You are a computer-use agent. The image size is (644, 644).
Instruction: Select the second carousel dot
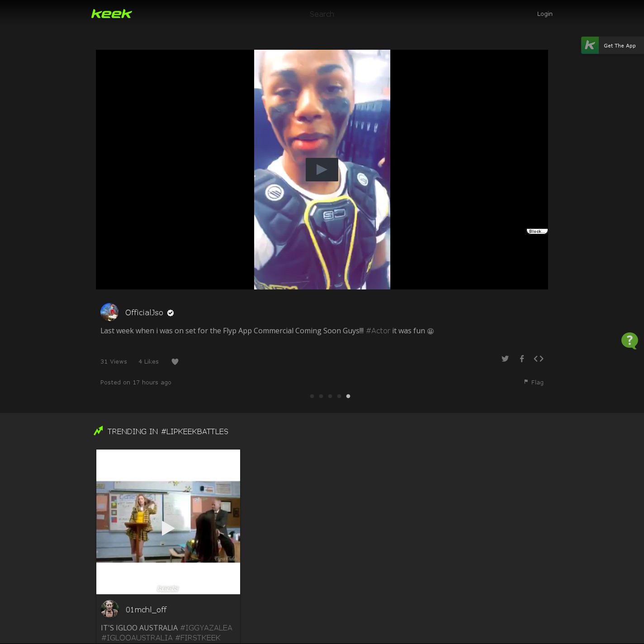point(321,396)
